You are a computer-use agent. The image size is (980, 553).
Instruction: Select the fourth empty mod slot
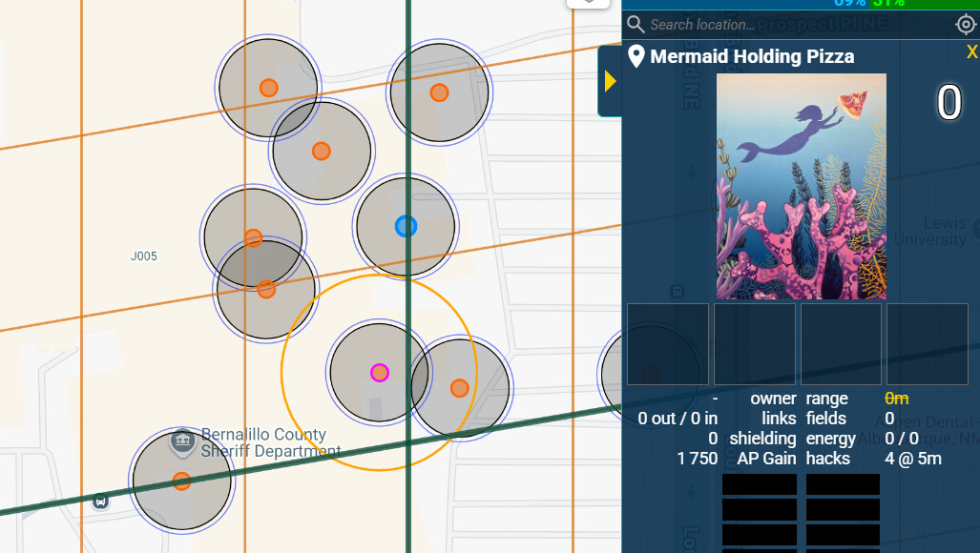coord(928,344)
